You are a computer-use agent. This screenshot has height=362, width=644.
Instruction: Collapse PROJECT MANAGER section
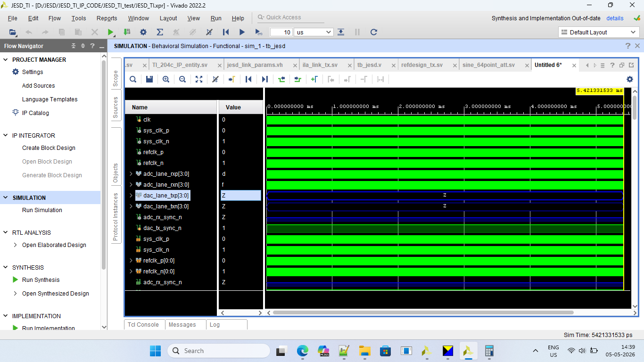(6, 60)
